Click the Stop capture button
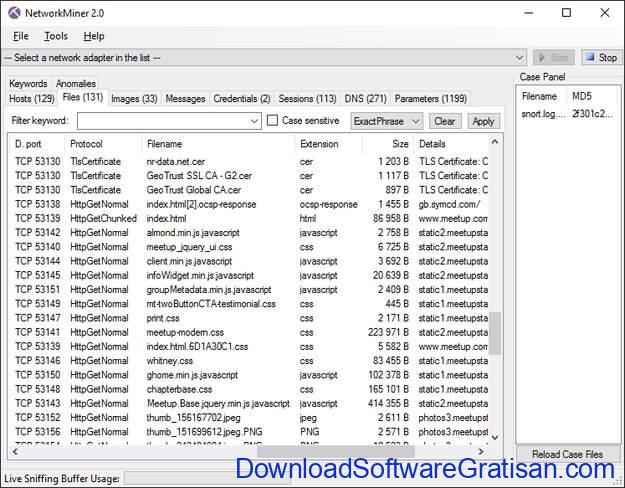The width and height of the screenshot is (625, 488). pos(602,58)
